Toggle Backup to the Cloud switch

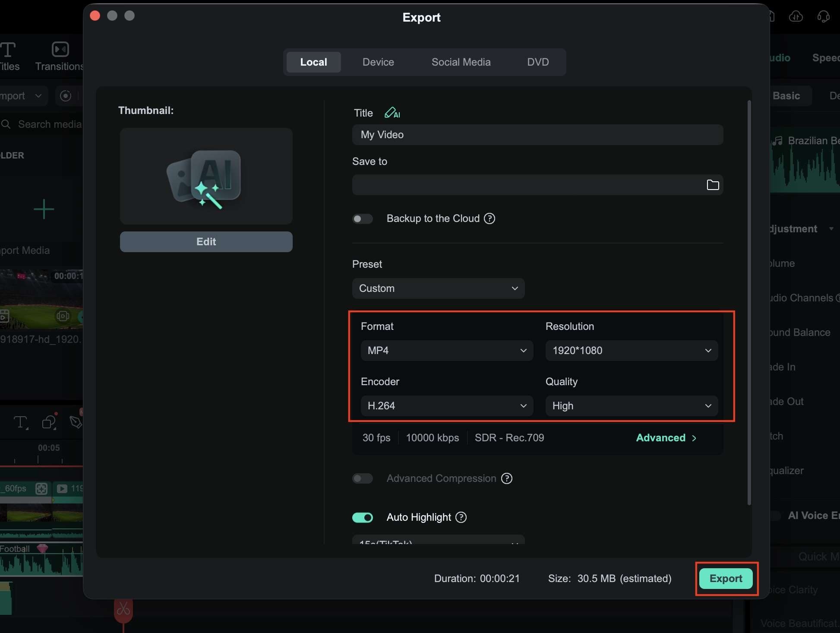(363, 219)
